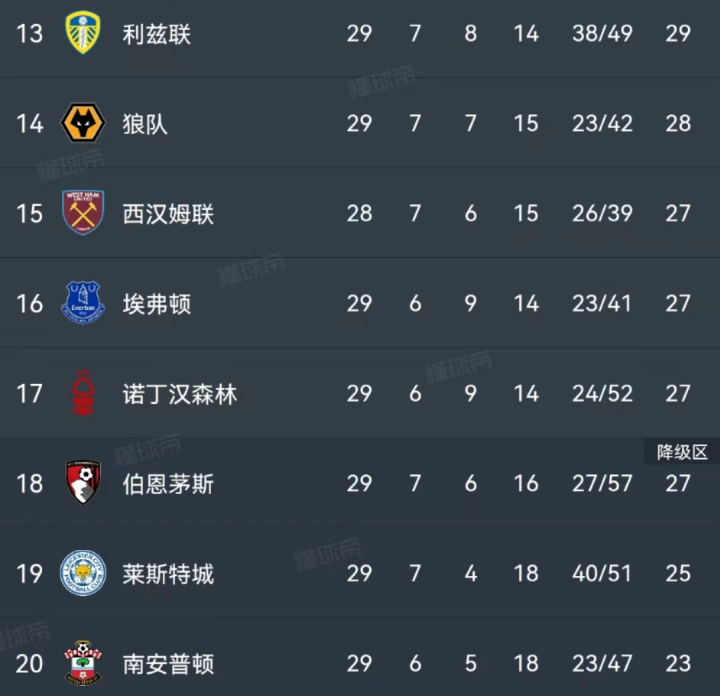Click Leeds goals figure 38/49
The image size is (720, 696).
(x=602, y=34)
